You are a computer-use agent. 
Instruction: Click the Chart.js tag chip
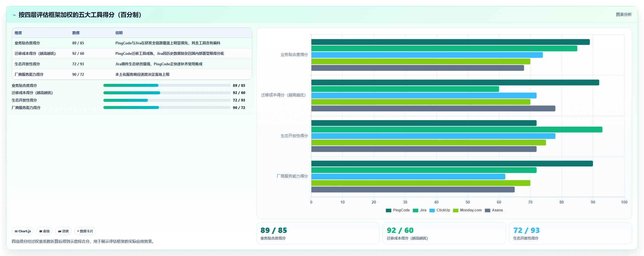coord(23,231)
